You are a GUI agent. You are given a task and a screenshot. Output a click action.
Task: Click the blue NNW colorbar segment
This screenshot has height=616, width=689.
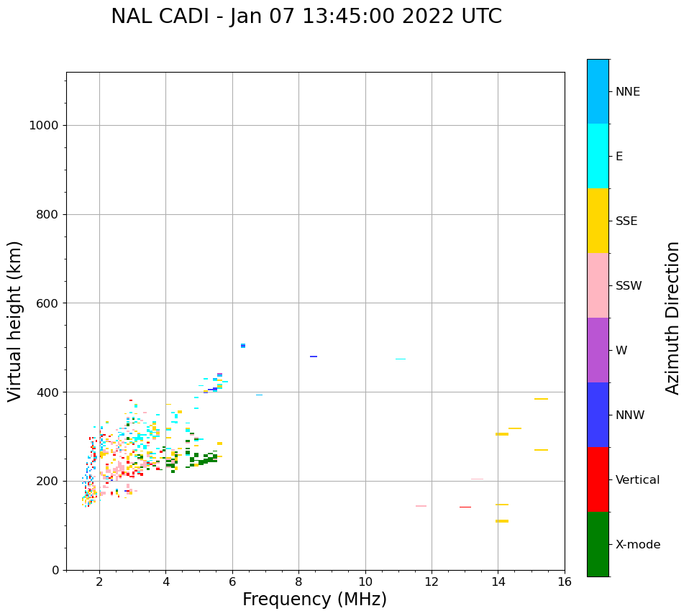pyautogui.click(x=598, y=415)
